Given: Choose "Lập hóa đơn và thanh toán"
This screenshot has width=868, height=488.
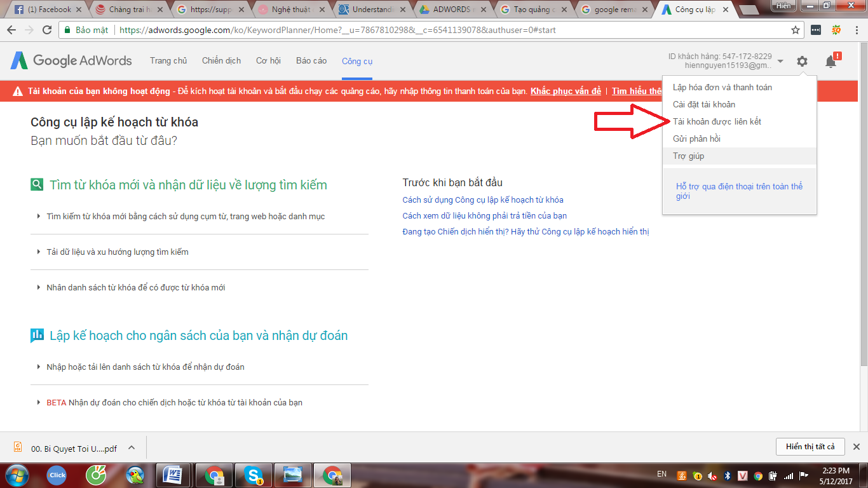Looking at the screenshot, I should 722,87.
